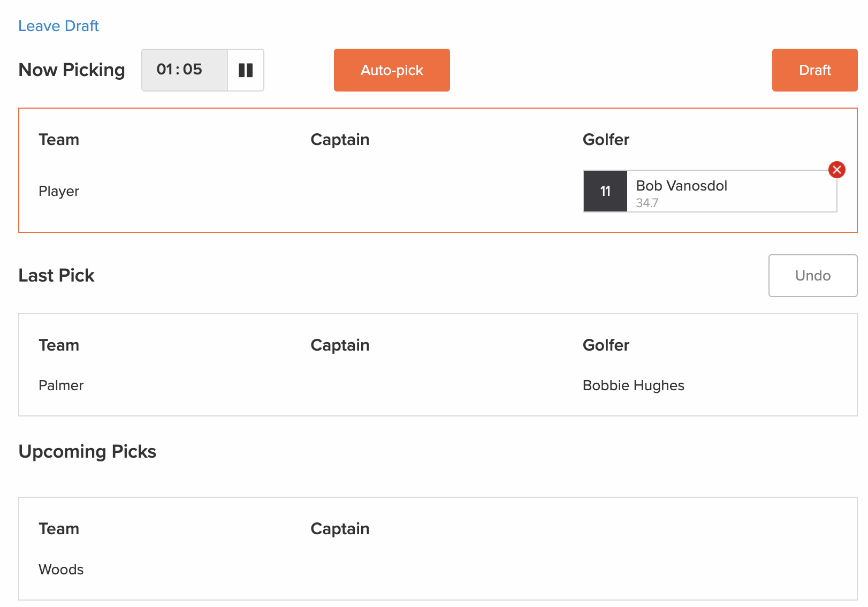The width and height of the screenshot is (868, 607).
Task: Click the Auto-pick button
Action: click(392, 70)
